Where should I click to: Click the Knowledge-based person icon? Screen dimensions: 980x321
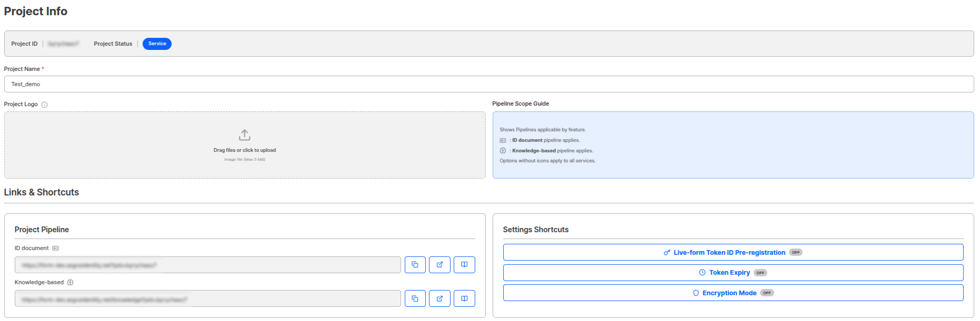pos(70,282)
